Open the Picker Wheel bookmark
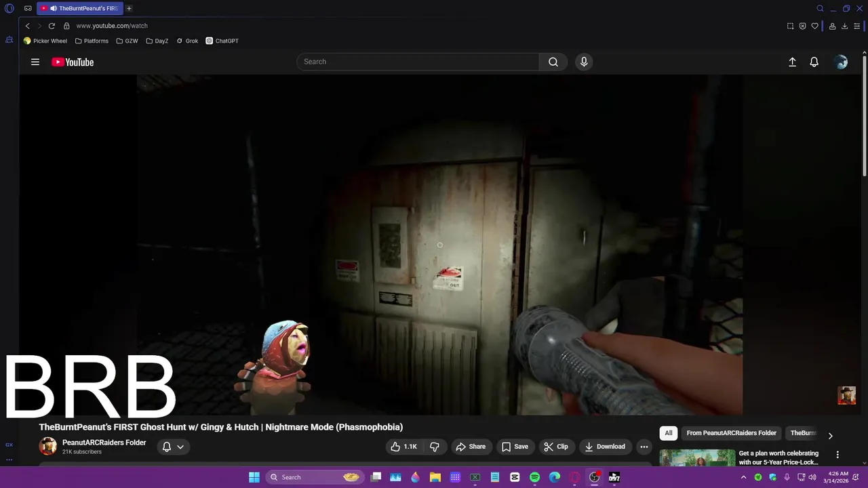The height and width of the screenshot is (488, 868). 45,41
